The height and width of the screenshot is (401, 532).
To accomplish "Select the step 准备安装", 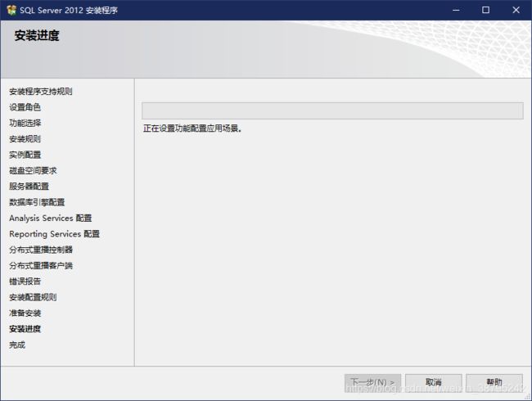I will click(x=25, y=313).
